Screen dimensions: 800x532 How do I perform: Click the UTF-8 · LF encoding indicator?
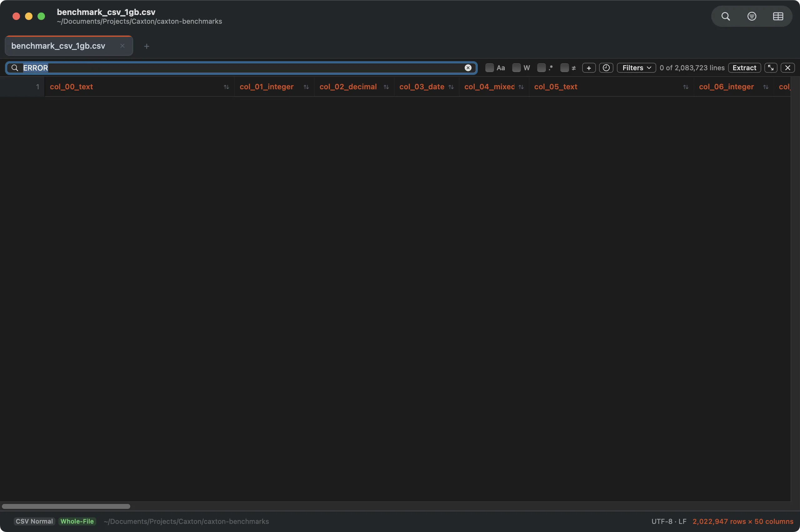coord(669,521)
